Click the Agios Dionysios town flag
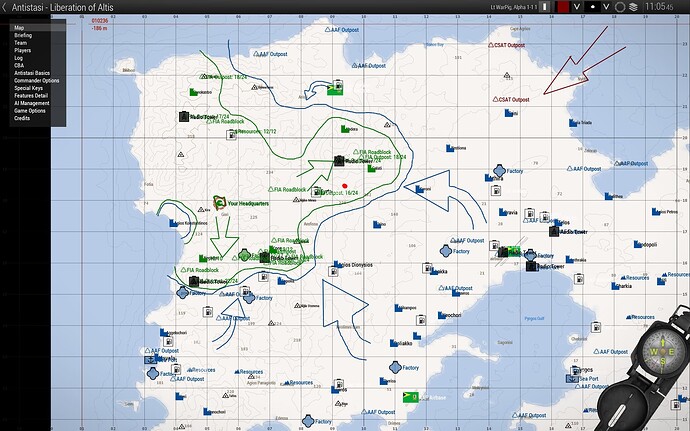This screenshot has width=690, height=431. coord(338,264)
